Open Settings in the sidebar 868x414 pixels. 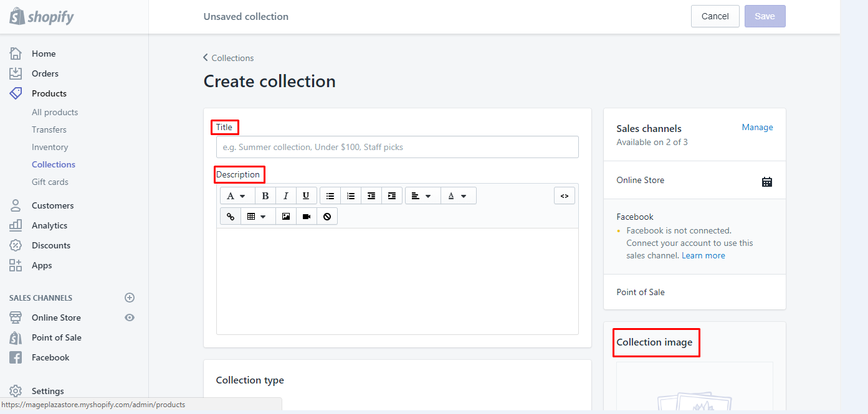[48, 391]
